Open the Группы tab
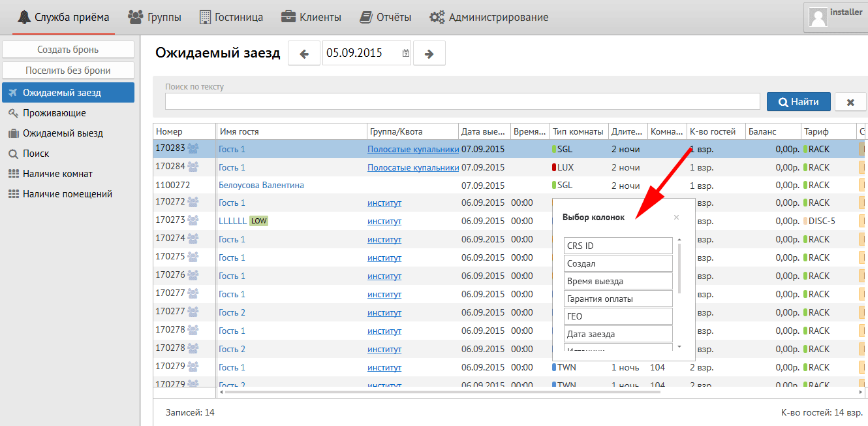Viewport: 868px width, 426px height. pyautogui.click(x=155, y=17)
